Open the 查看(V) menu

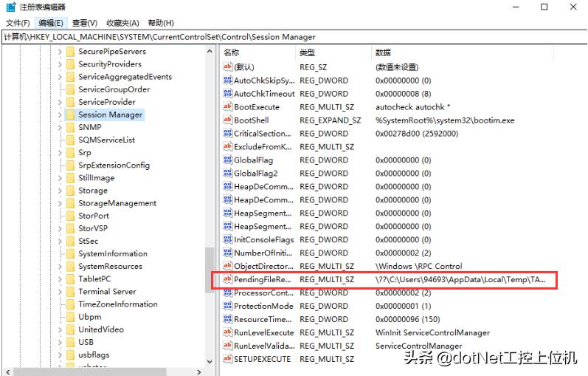pyautogui.click(x=85, y=23)
